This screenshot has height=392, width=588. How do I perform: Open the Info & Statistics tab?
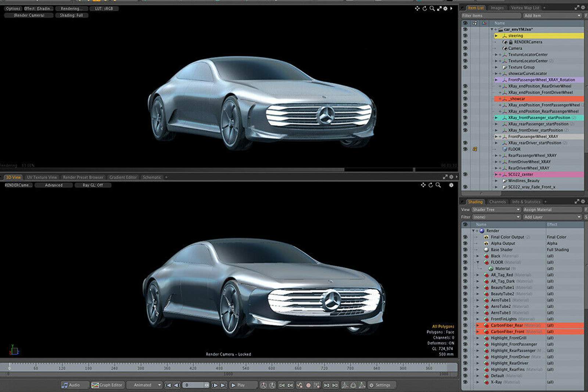[x=526, y=202]
